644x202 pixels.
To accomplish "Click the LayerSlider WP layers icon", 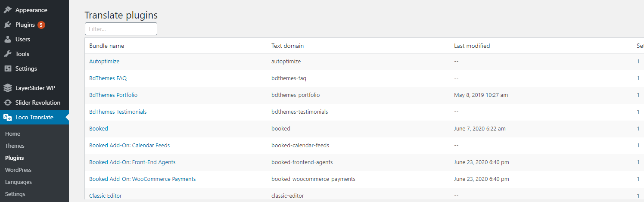I will pos(8,88).
